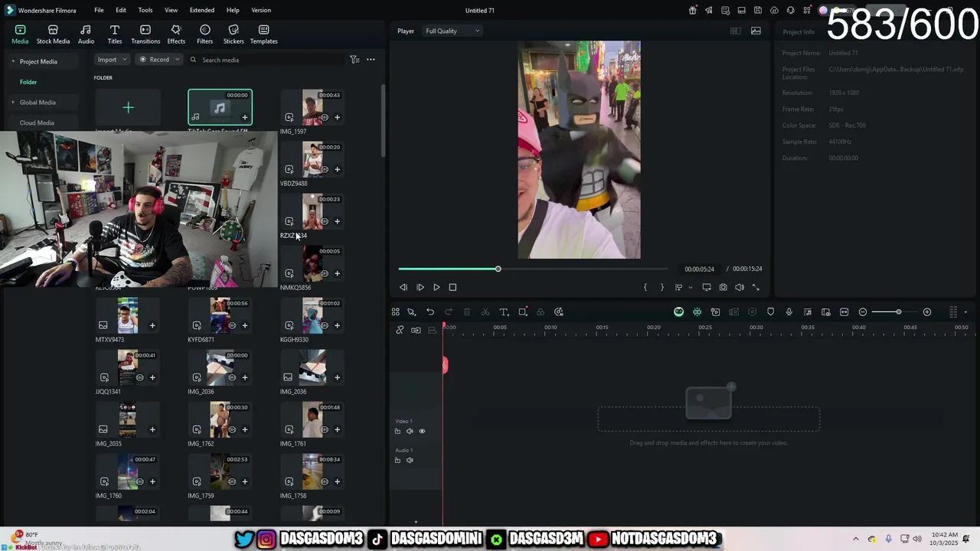Click the Import dropdown button
Screen dimensions: 980x551
(x=111, y=60)
